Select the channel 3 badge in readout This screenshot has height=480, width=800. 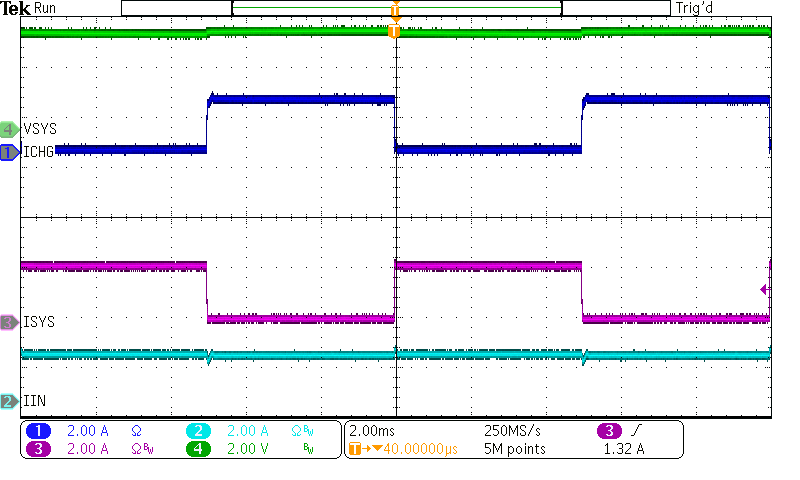tap(39, 449)
